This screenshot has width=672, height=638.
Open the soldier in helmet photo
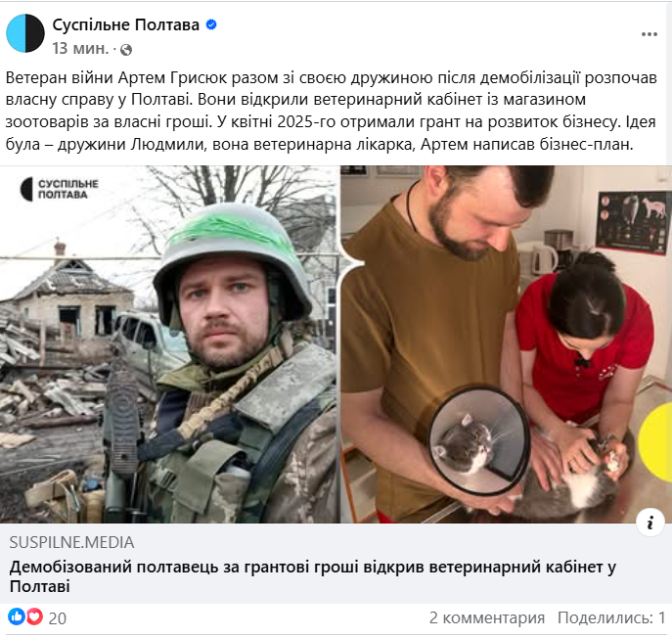tap(169, 343)
